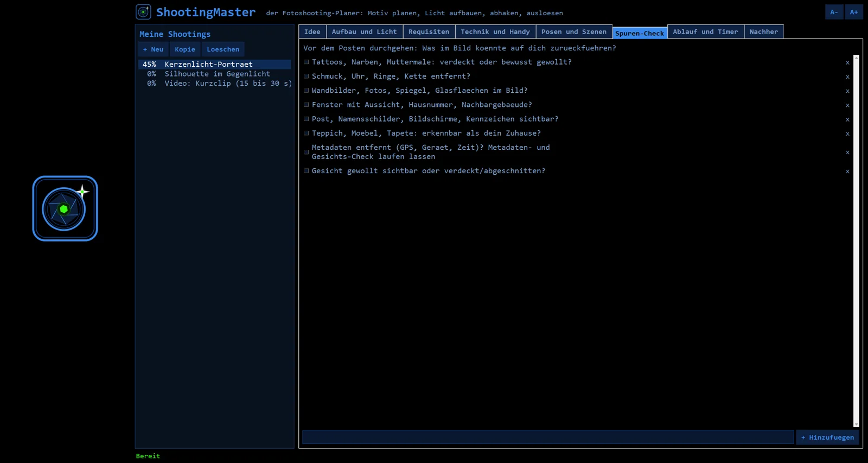Click the checklist vertical scrollbar

856,241
